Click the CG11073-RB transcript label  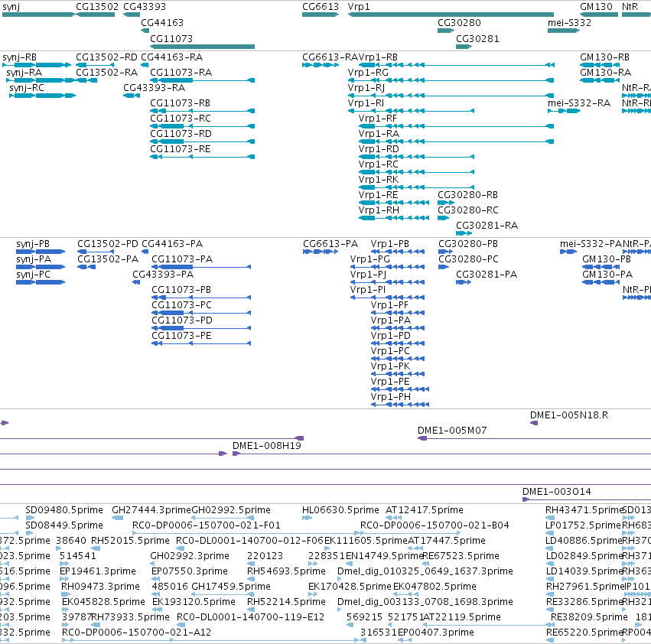point(181,103)
